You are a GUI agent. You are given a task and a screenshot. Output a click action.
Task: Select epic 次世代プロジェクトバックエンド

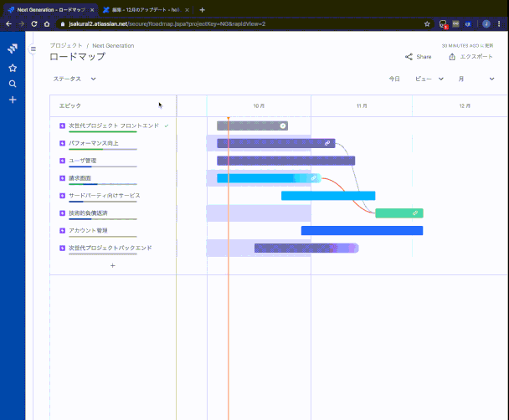tap(110, 248)
